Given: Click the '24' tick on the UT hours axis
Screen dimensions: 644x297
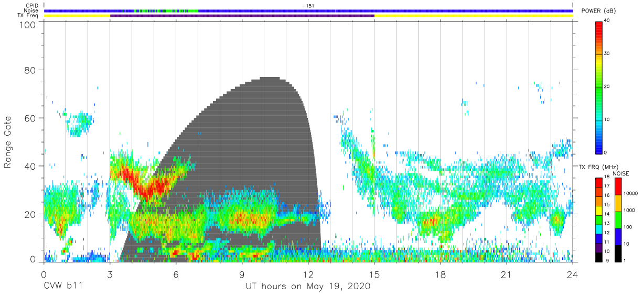Looking at the screenshot, I should (572, 274).
